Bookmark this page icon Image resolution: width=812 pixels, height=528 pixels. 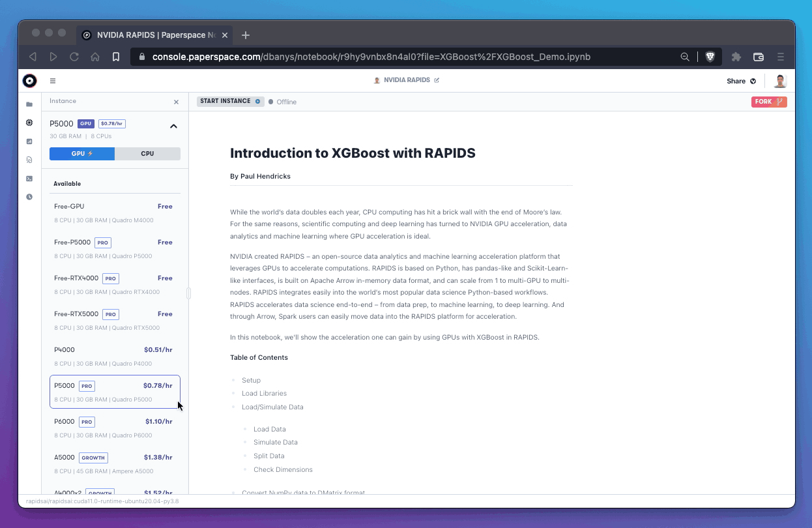point(116,57)
